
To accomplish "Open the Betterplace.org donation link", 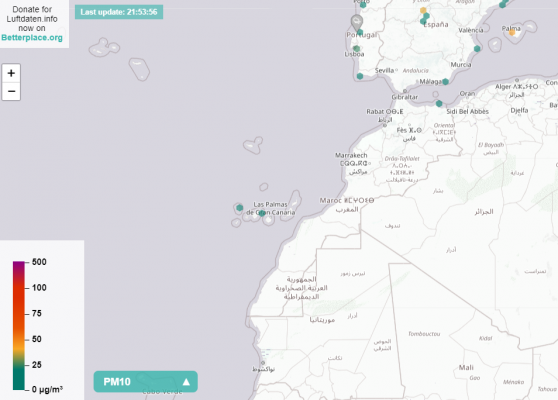I will (x=32, y=38).
